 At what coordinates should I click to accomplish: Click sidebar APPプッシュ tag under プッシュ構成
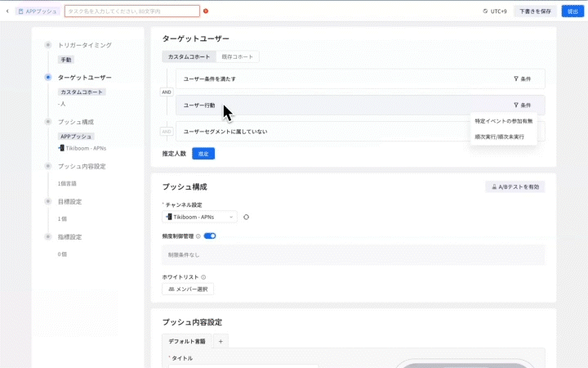tap(76, 137)
